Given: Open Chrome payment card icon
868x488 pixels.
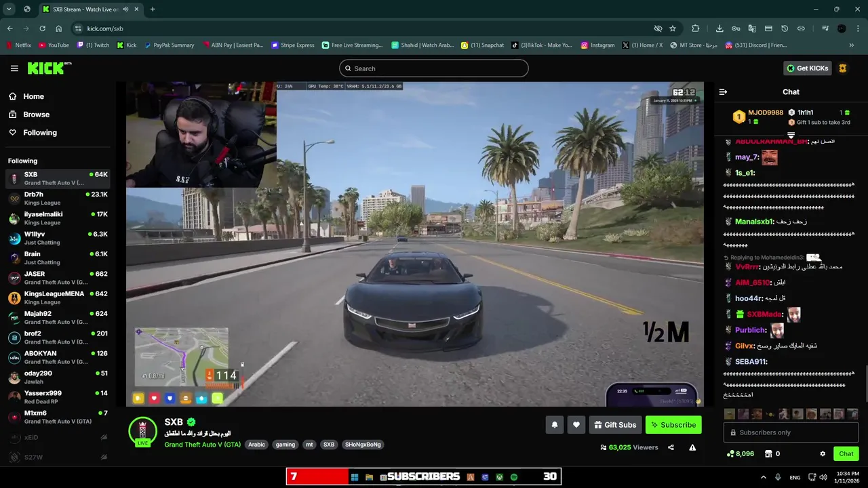Looking at the screenshot, I should tap(768, 28).
